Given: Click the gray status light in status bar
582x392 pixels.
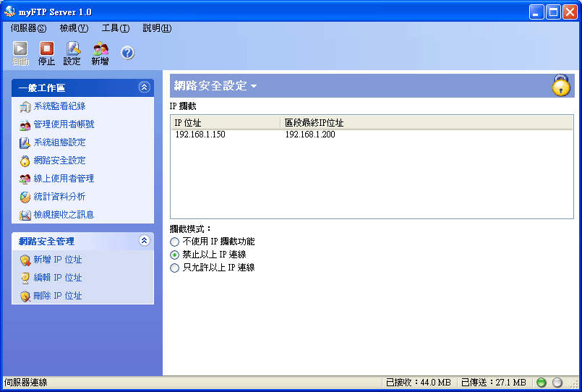Looking at the screenshot, I should click(557, 383).
